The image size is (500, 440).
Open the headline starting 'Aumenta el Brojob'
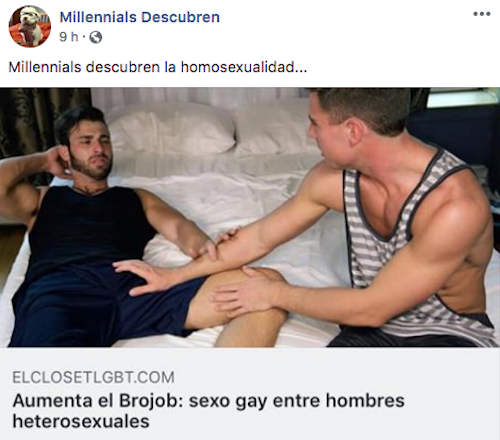(x=208, y=411)
